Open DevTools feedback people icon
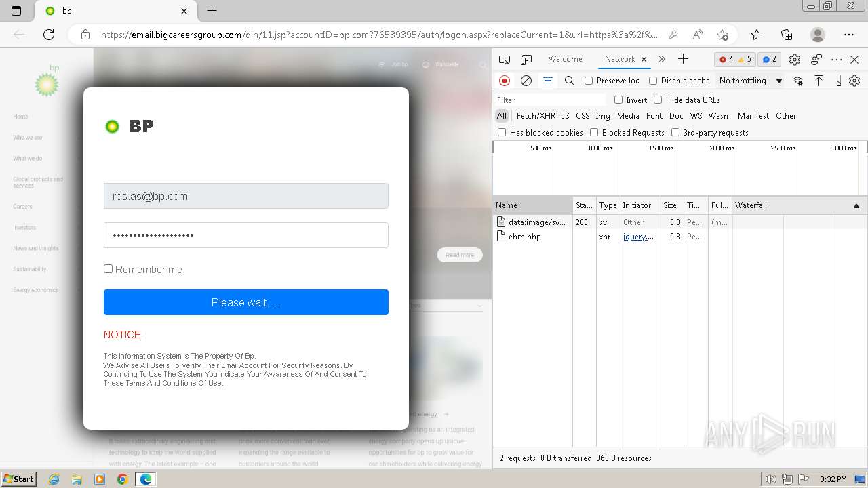The height and width of the screenshot is (488, 868). [x=816, y=60]
